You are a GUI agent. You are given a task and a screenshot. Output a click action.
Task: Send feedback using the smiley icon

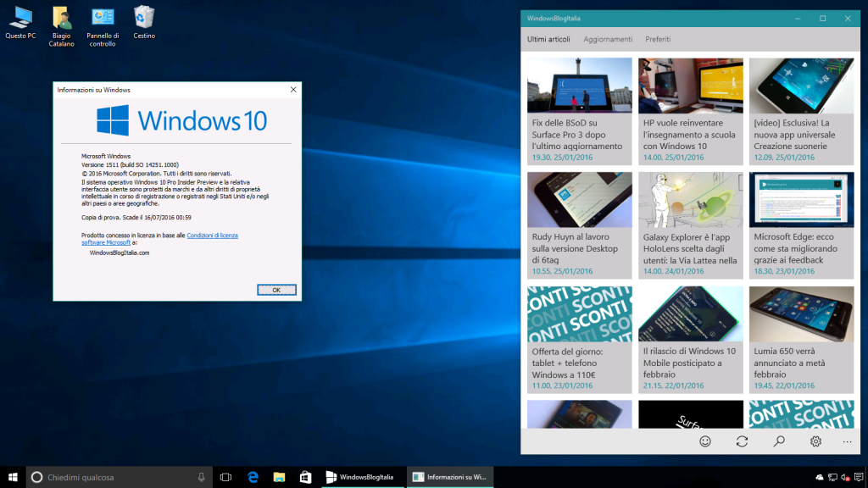click(704, 441)
